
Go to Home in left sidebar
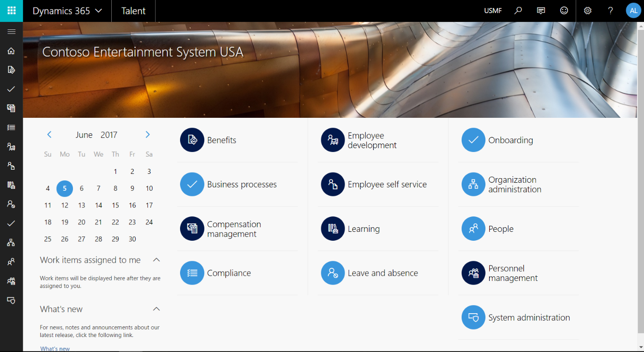pyautogui.click(x=11, y=51)
